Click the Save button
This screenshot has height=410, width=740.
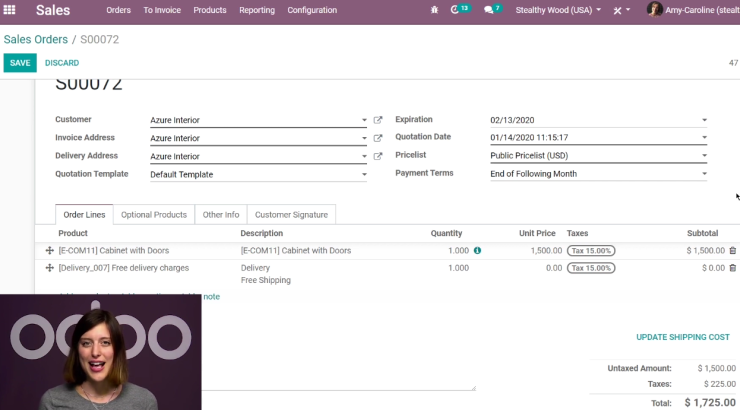[x=20, y=63]
